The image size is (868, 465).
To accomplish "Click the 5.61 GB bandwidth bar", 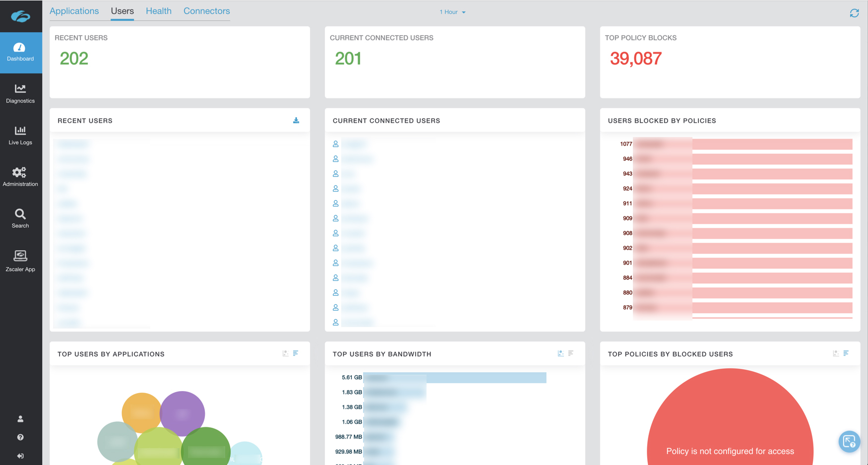I will [x=455, y=378].
